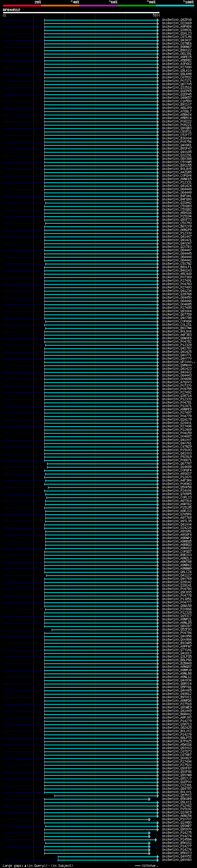Select the UniRef100_A3F6K2 label
The image size is (197, 868).
[x=177, y=64]
